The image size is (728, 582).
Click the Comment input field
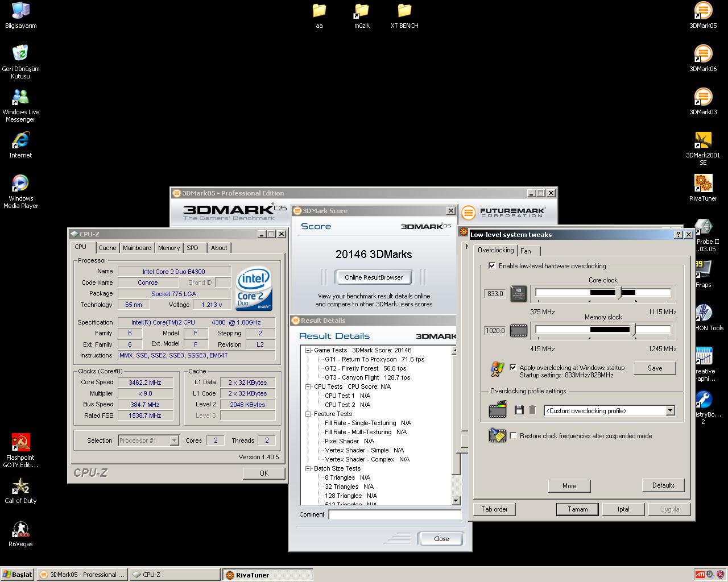click(x=394, y=514)
